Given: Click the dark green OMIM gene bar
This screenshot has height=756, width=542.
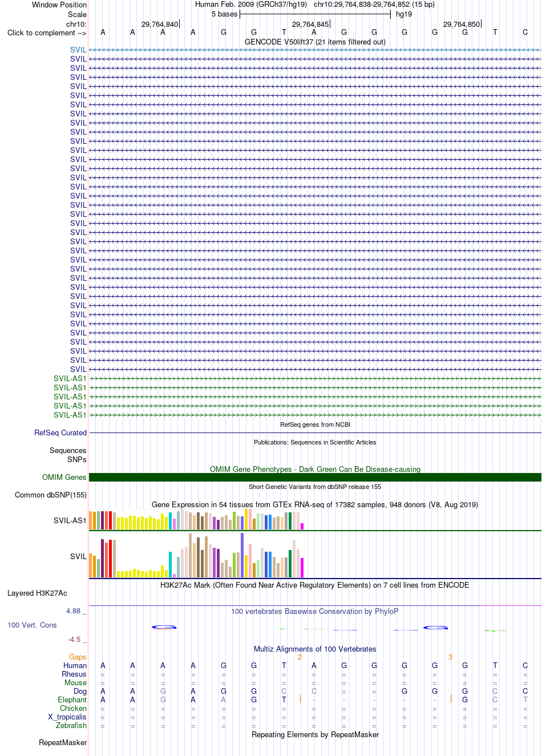Looking at the screenshot, I should coord(315,477).
